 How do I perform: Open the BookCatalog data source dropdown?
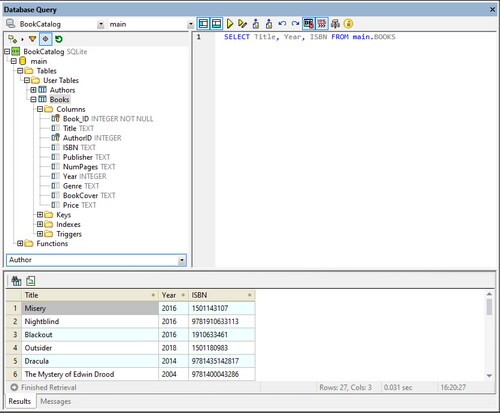click(100, 24)
